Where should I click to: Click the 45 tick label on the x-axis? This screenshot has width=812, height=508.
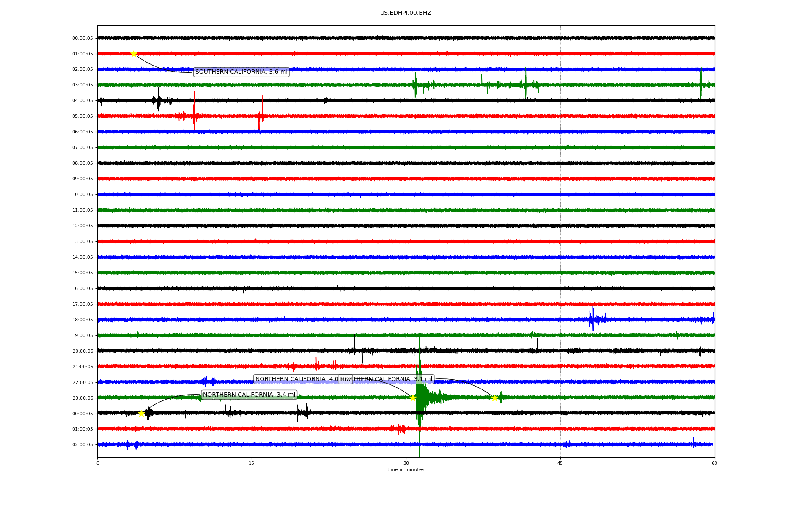point(560,463)
